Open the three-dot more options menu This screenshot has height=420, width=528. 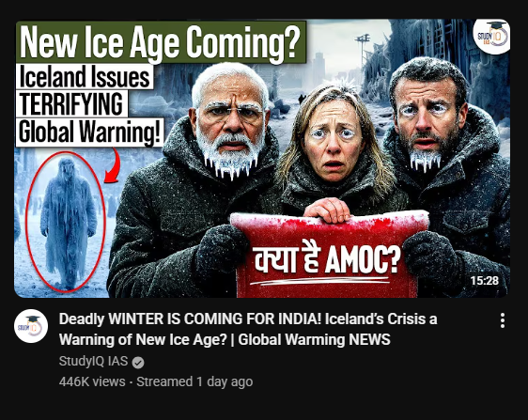[502, 320]
